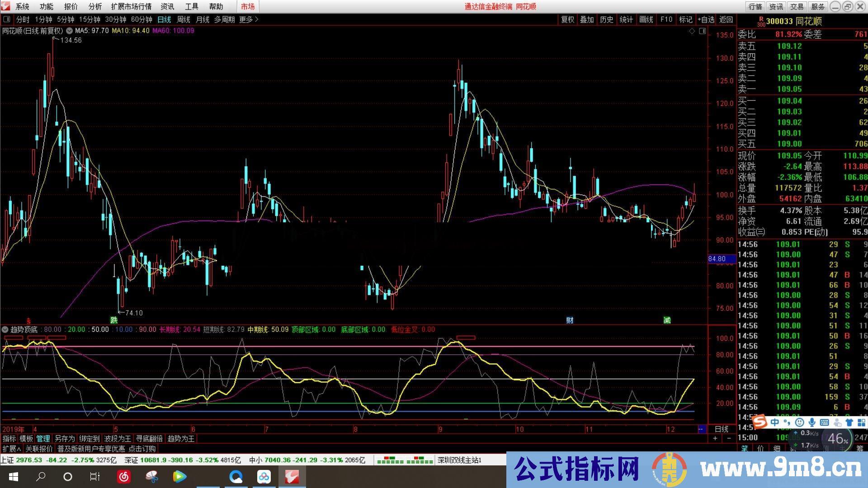Select the 分时 period
The height and width of the screenshot is (488, 868).
pyautogui.click(x=23, y=19)
